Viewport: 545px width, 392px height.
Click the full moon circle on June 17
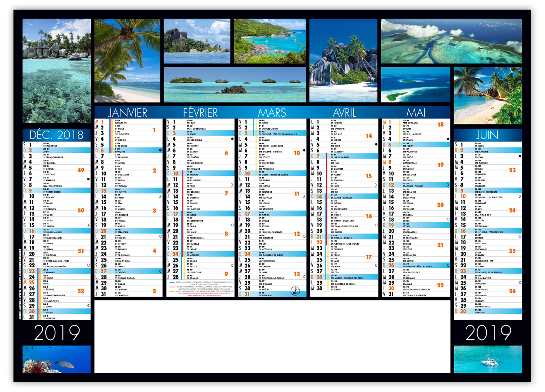point(520,237)
